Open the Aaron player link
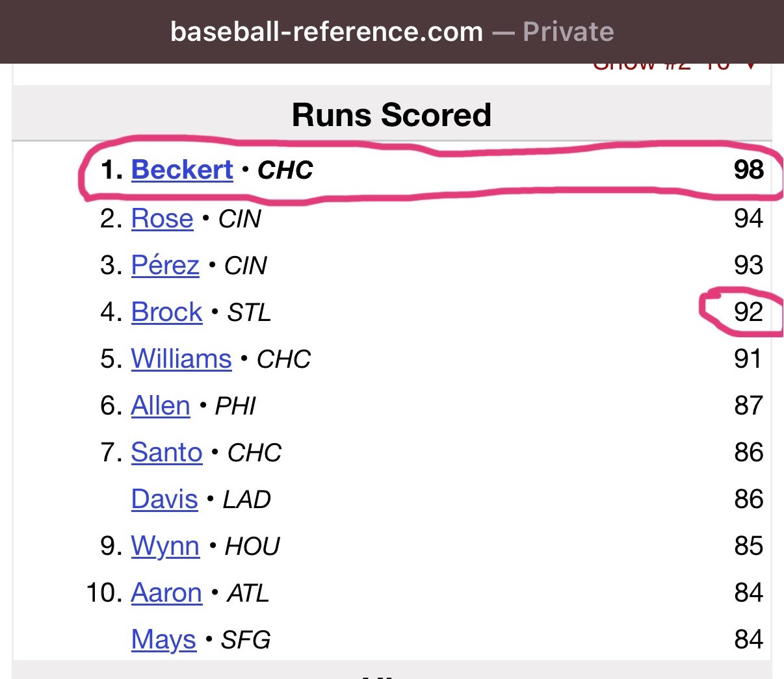This screenshot has height=679, width=784. [x=166, y=593]
